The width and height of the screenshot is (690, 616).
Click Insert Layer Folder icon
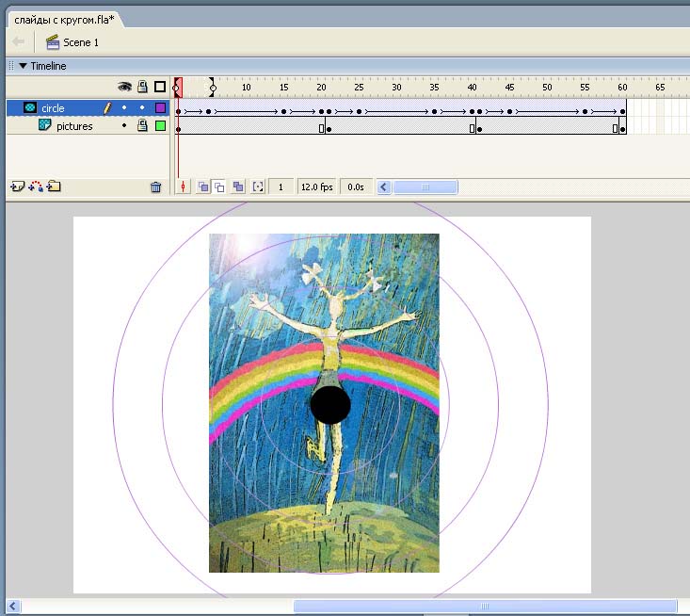54,186
